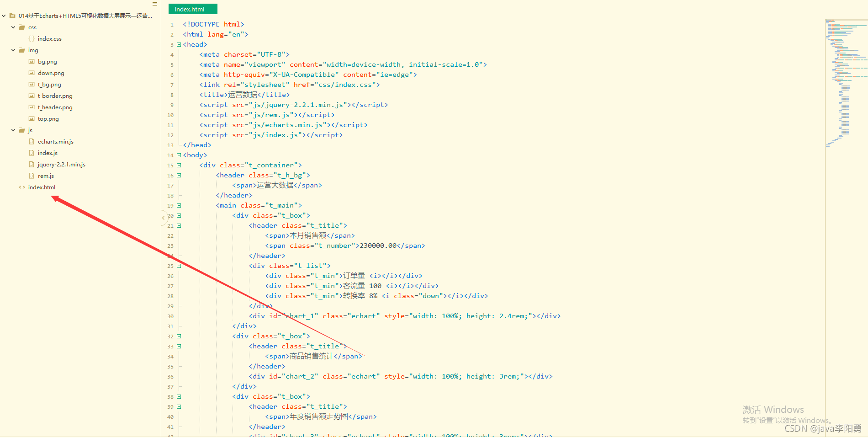Click the {} icon beside index.css
The image size is (868, 438).
pyautogui.click(x=31, y=38)
